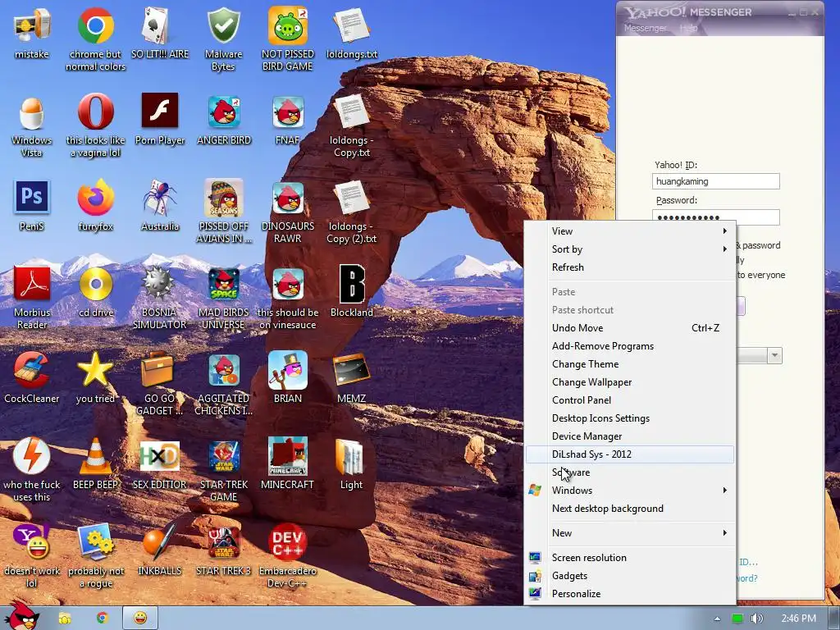
Task: Select Desktop Icons Settings entry
Action: click(x=630, y=418)
